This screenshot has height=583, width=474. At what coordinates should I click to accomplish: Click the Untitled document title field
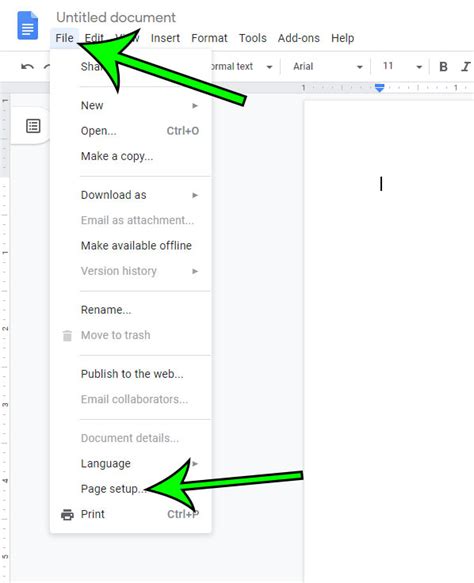coord(116,17)
